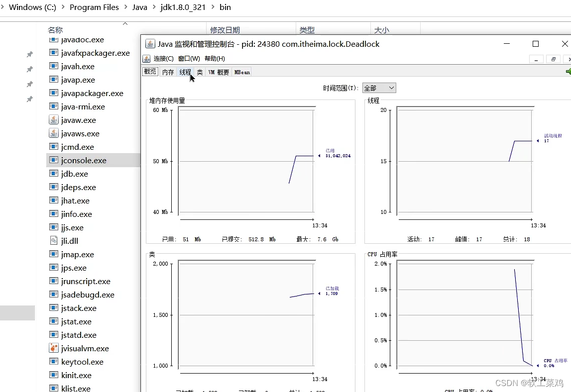Switch to the 内存 tab
571x392 pixels.
[168, 72]
